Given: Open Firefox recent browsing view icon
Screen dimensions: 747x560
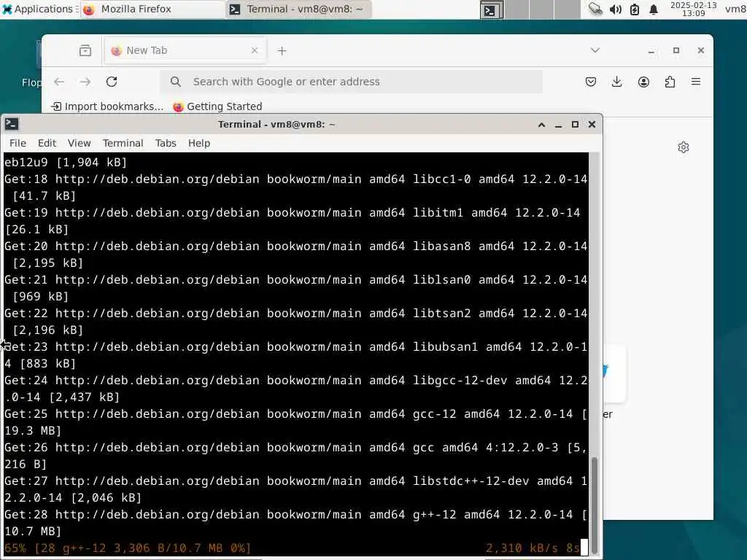Looking at the screenshot, I should [85, 50].
